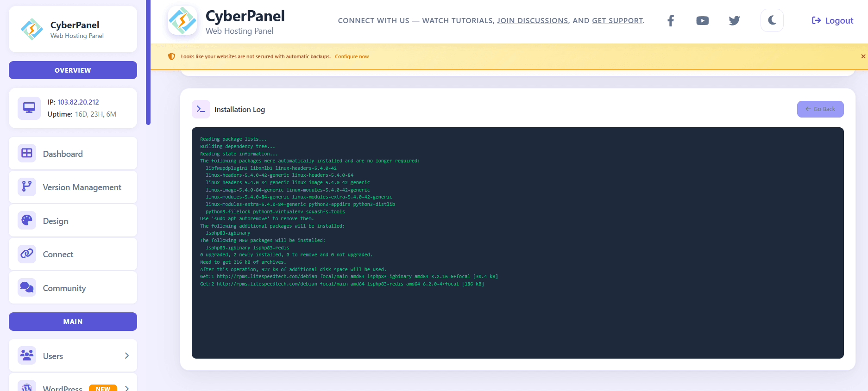
Task: Click the Version Management branch icon
Action: [x=27, y=187]
